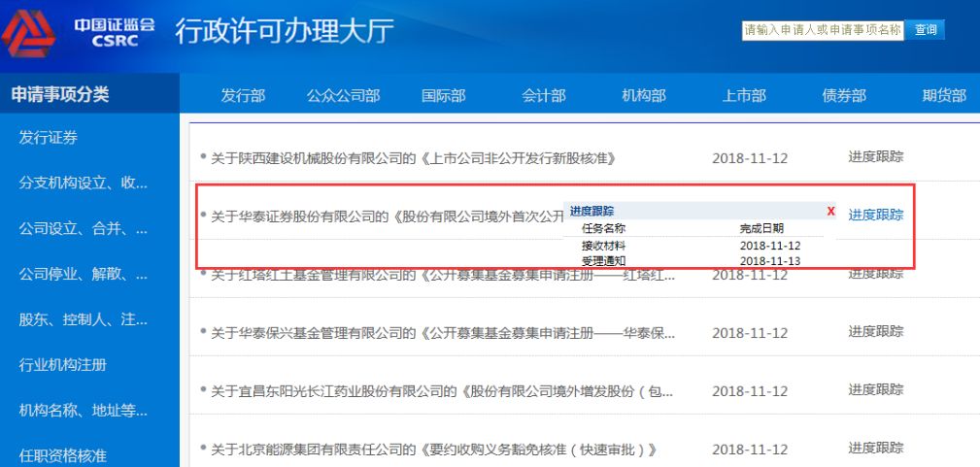The height and width of the screenshot is (467, 980).
Task: Click the date of the 宜昌东阳光长江药业 row
Action: pyautogui.click(x=750, y=392)
